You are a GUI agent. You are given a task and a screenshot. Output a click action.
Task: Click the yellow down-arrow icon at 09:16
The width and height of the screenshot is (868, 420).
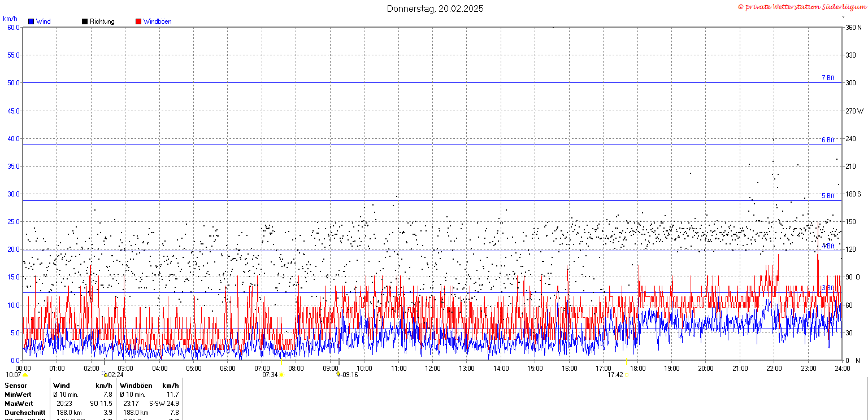pos(338,374)
